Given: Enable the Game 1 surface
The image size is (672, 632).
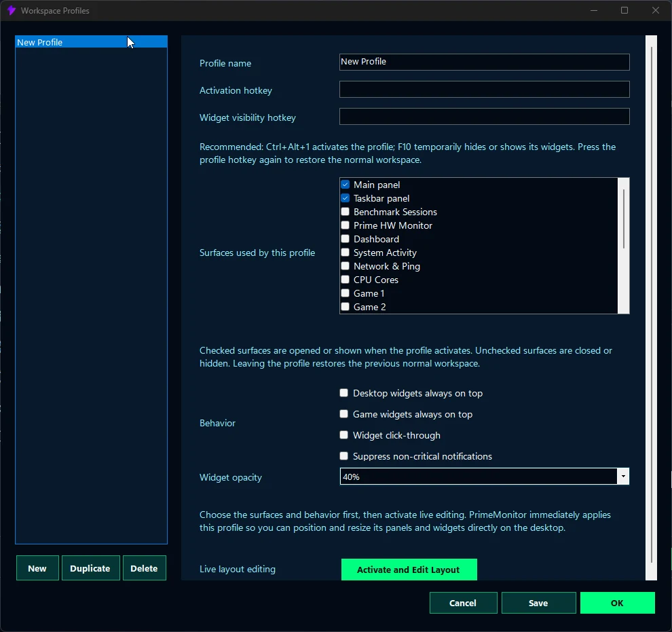Looking at the screenshot, I should (x=345, y=293).
